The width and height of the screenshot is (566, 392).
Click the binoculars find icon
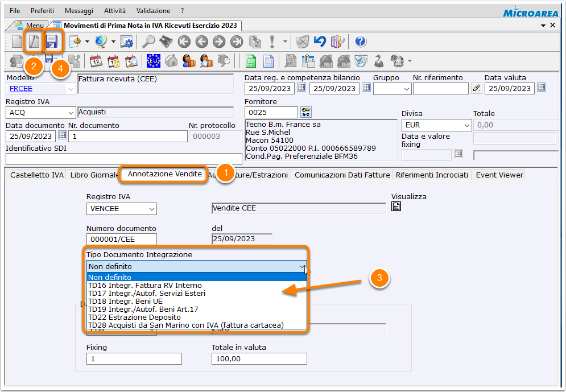tap(166, 42)
